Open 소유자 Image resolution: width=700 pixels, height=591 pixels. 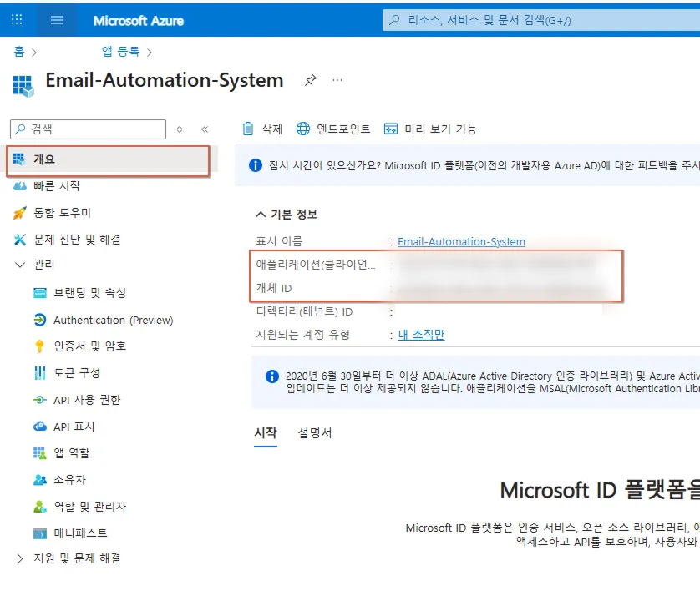pyautogui.click(x=69, y=480)
